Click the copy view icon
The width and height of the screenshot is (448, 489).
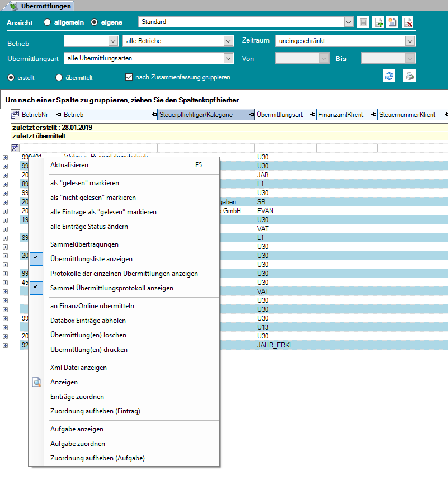tap(393, 22)
